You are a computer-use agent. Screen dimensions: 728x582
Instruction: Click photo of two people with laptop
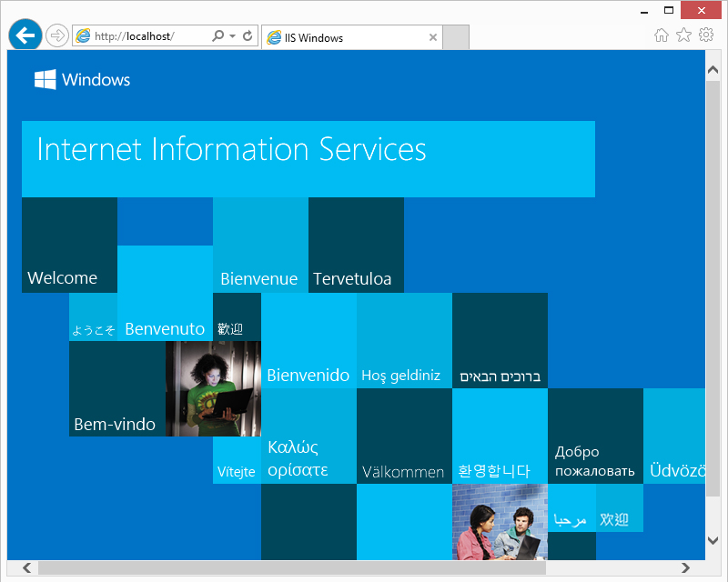[x=500, y=522]
